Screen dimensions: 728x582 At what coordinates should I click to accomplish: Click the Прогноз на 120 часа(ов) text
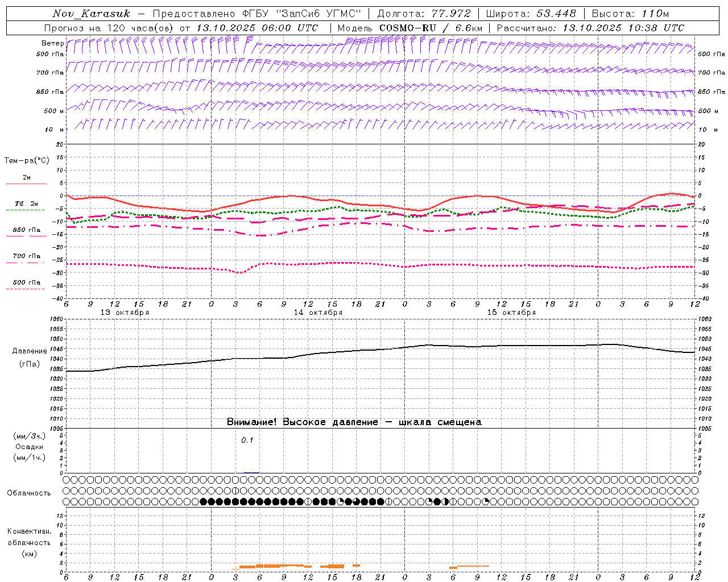click(110, 28)
